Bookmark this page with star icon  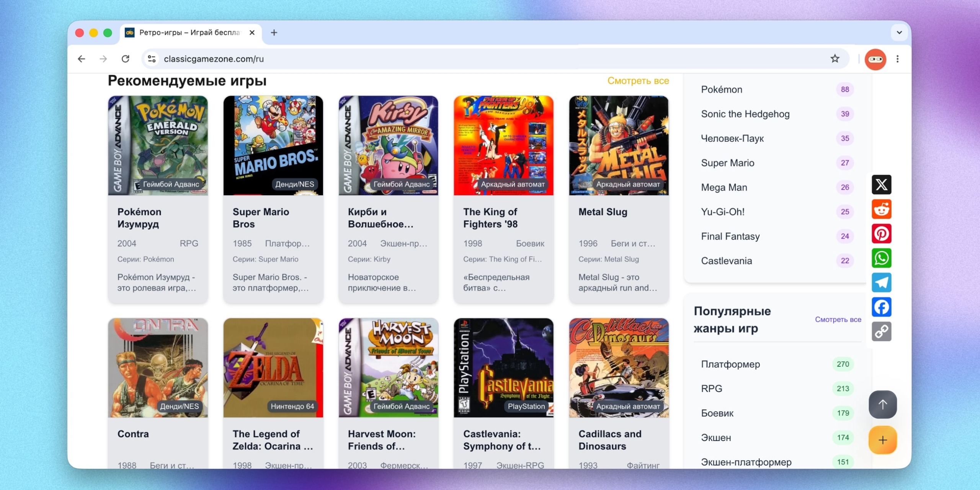(835, 59)
